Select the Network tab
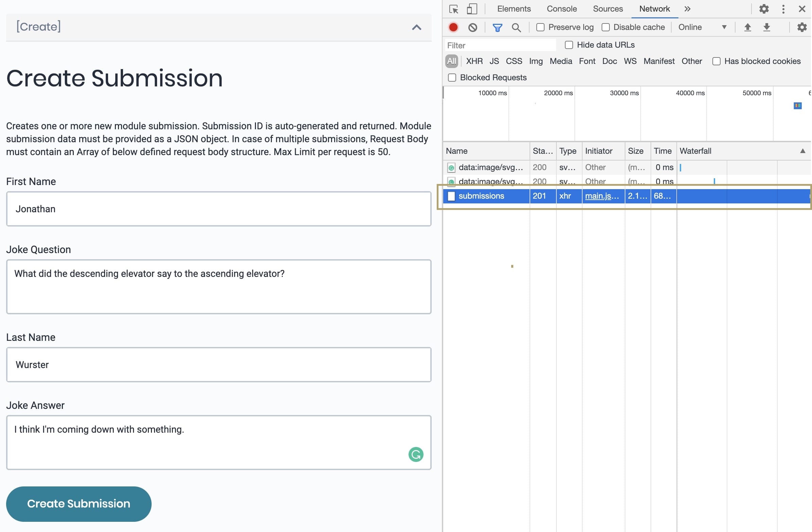The image size is (812, 532). 654,9
